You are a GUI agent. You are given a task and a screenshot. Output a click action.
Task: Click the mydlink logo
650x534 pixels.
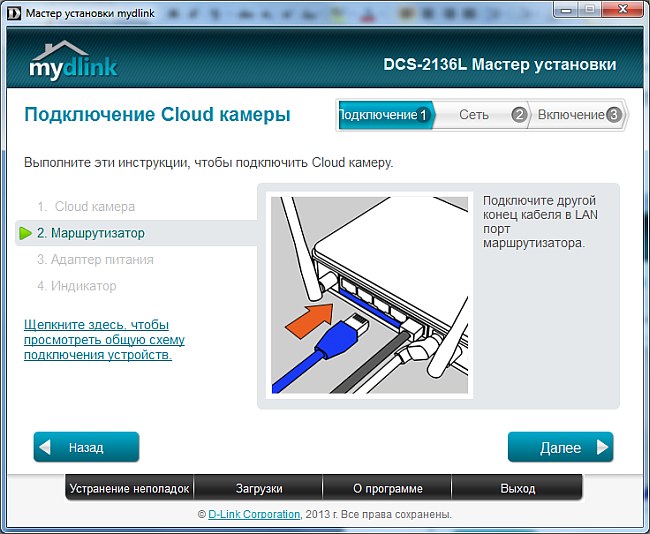pos(73,60)
